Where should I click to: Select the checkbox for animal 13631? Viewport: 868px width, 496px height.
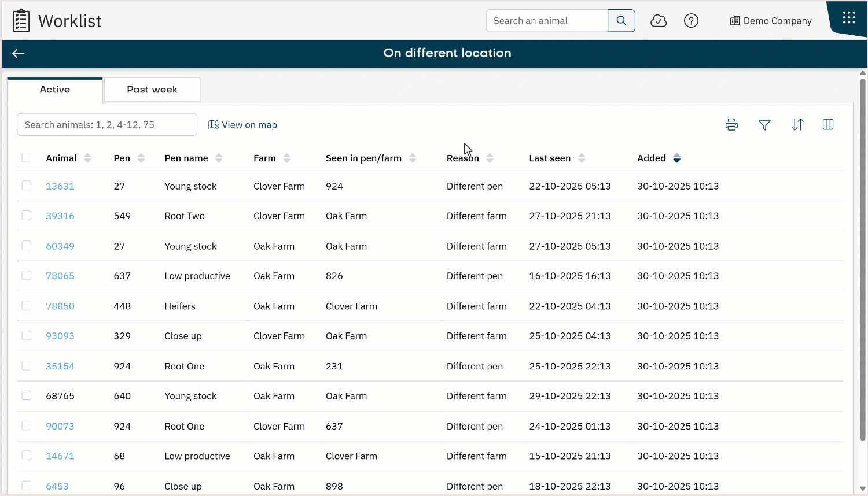27,186
